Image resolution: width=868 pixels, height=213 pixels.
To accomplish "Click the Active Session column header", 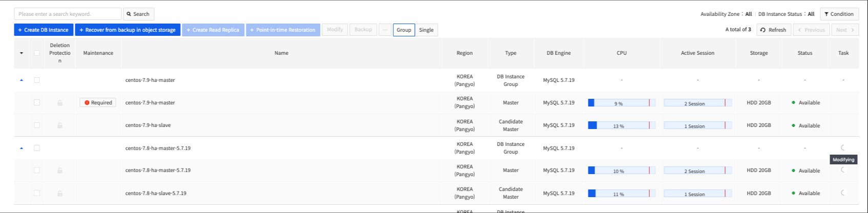I will [697, 53].
